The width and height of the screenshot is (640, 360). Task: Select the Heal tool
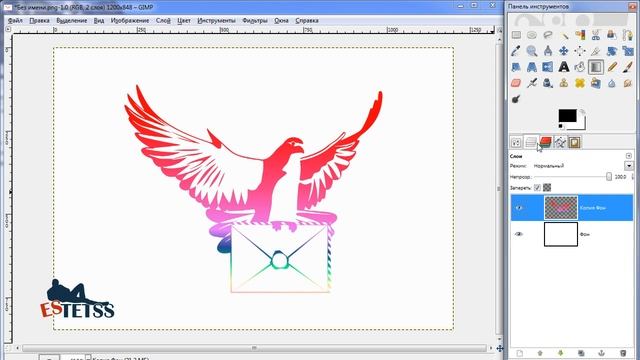point(580,83)
